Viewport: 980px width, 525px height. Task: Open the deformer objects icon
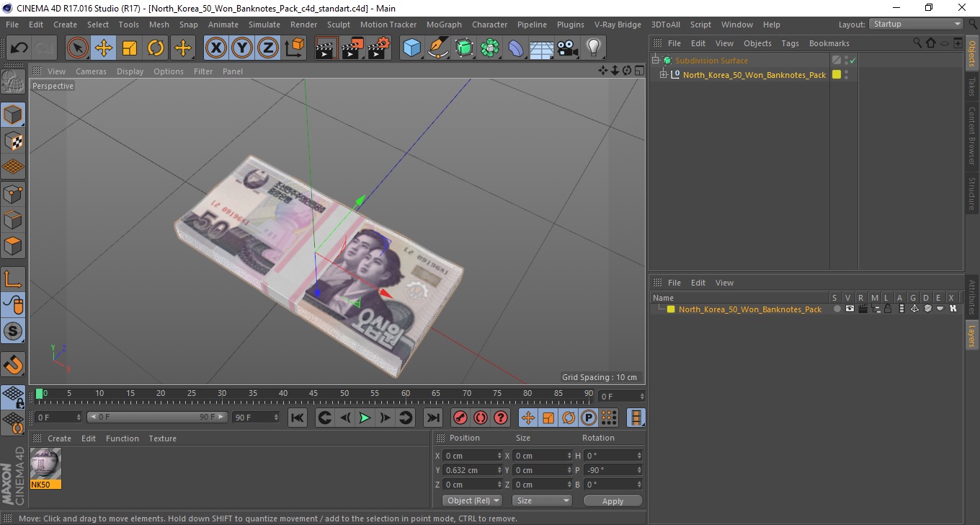pyautogui.click(x=516, y=48)
